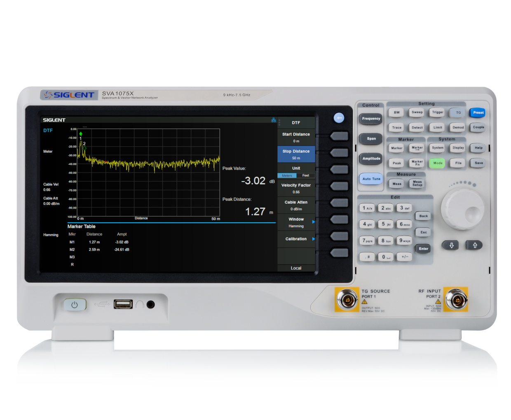Click the RF Input Port 2 connector

point(457,299)
